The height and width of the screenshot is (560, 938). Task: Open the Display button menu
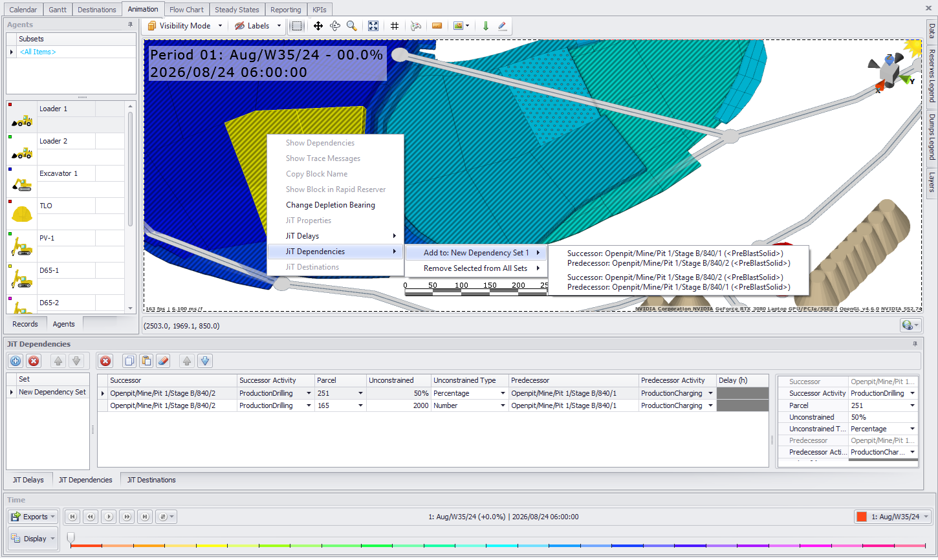coord(34,539)
